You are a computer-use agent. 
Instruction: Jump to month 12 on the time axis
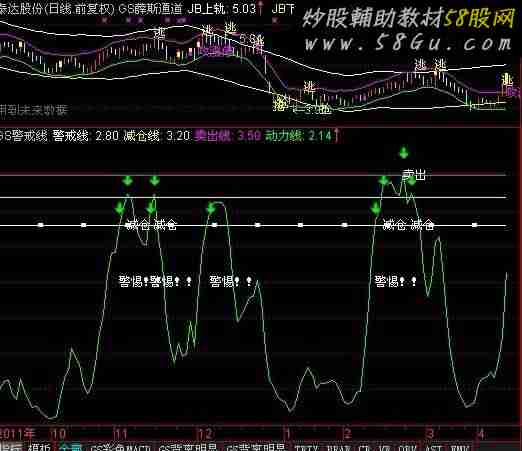(205, 434)
